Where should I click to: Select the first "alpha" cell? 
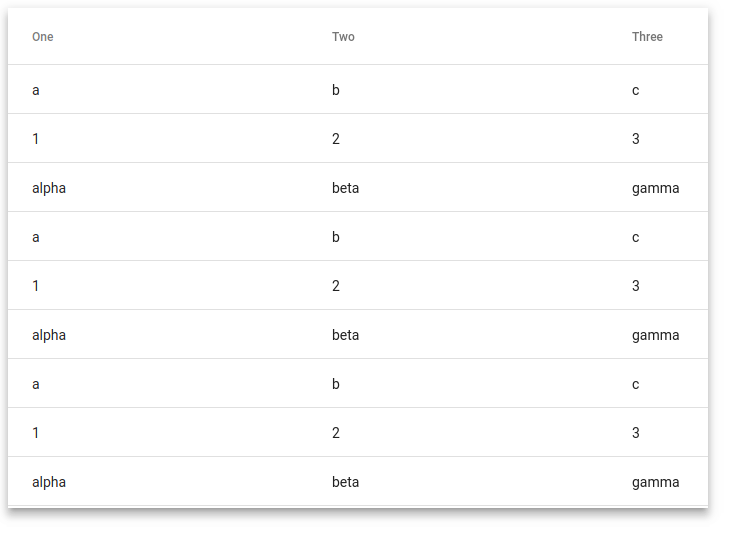click(49, 188)
